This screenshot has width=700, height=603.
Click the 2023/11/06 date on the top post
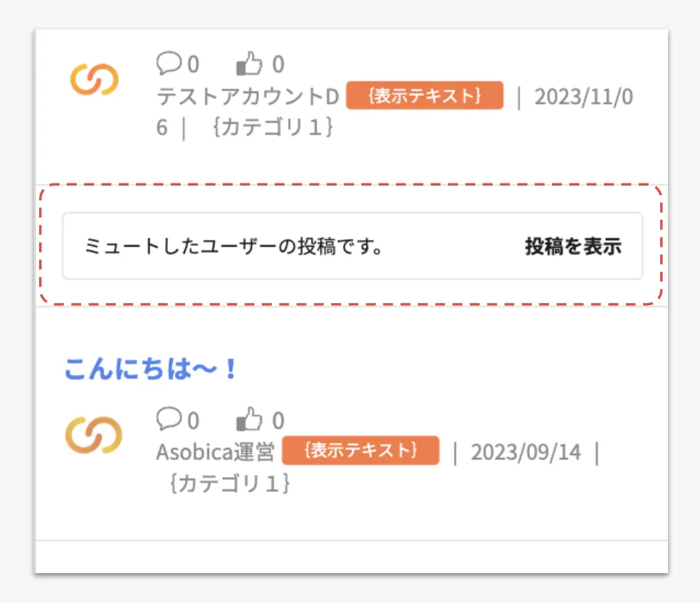tap(583, 97)
